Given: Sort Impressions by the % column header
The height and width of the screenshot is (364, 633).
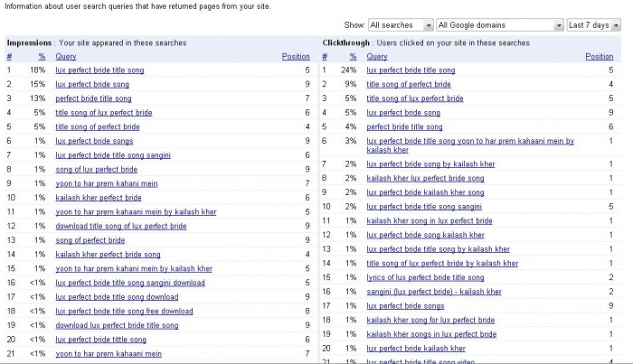Looking at the screenshot, I should 42,56.
